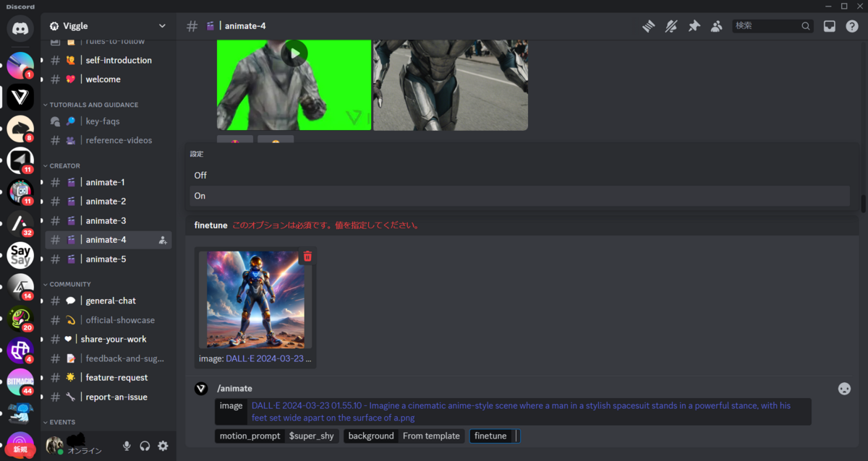
Task: Open feedback-and-suggestions channel
Action: pyautogui.click(x=109, y=358)
